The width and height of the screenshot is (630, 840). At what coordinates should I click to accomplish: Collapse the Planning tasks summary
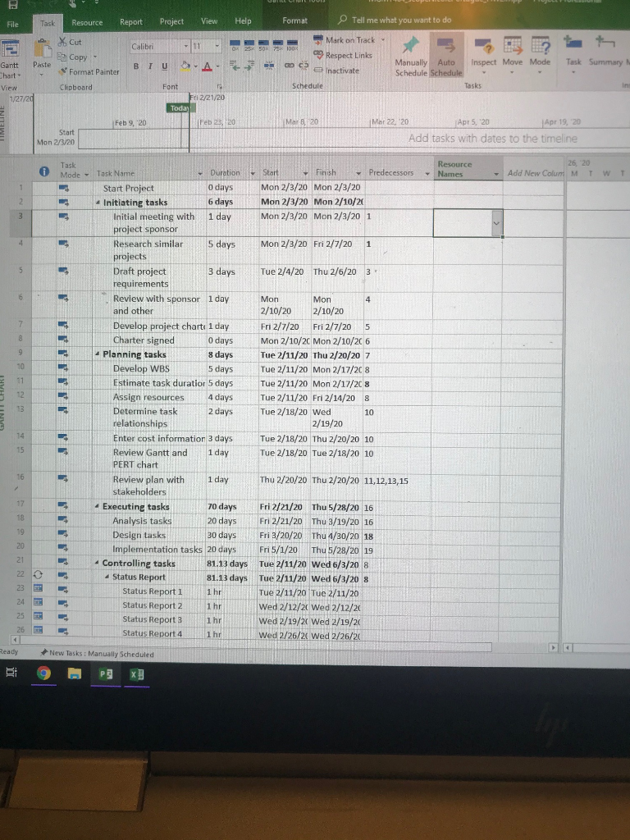98,354
